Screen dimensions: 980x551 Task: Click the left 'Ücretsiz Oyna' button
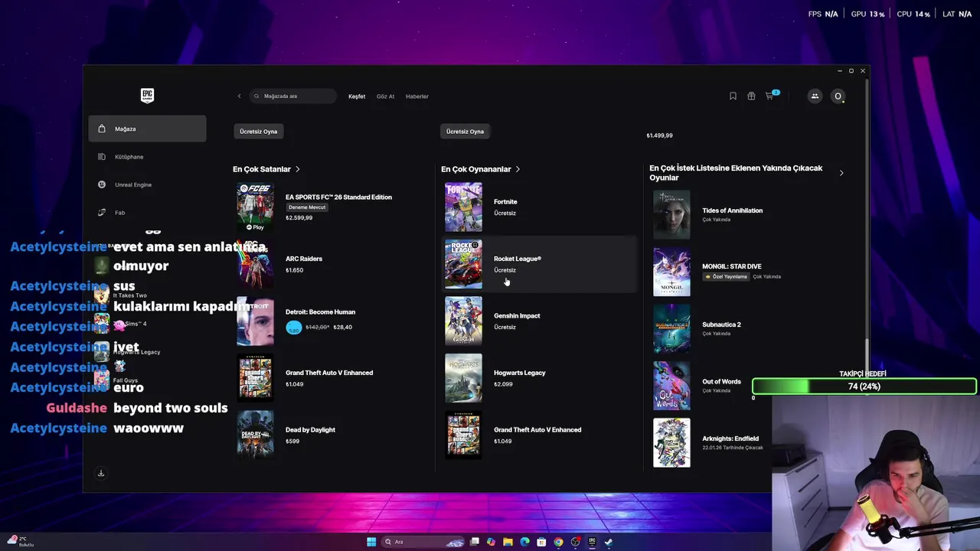[259, 132]
